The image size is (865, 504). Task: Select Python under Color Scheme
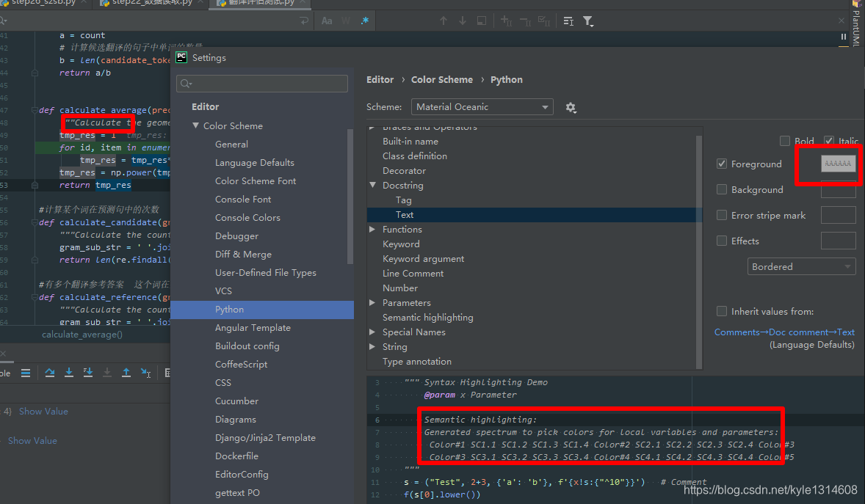click(x=262, y=310)
